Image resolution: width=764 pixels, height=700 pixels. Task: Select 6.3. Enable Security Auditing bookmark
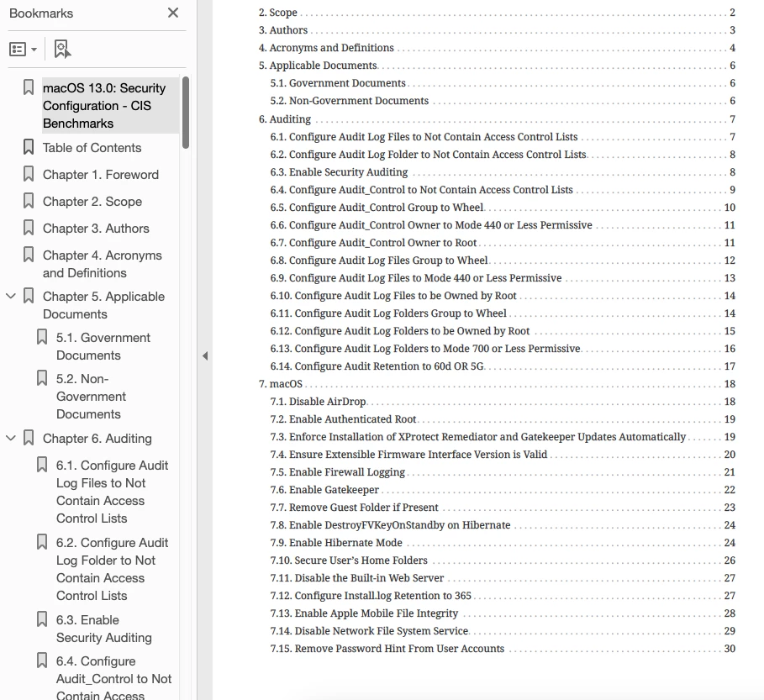point(103,629)
